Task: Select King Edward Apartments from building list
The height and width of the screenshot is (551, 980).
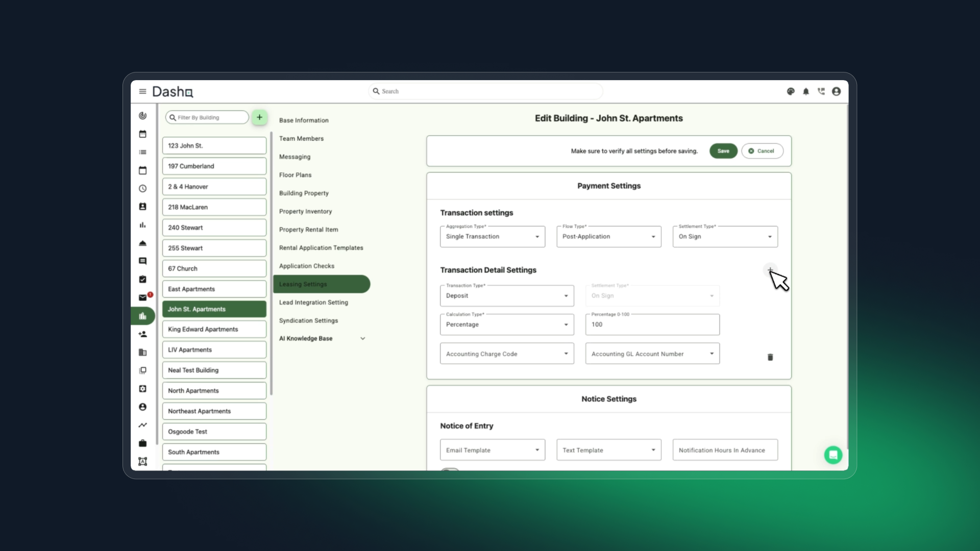Action: coord(214,329)
